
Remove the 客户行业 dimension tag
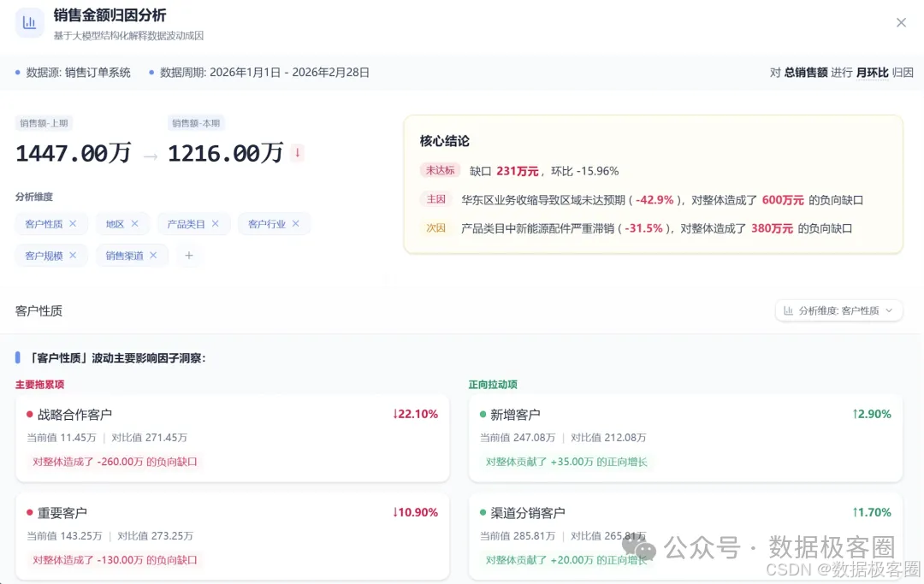point(296,224)
